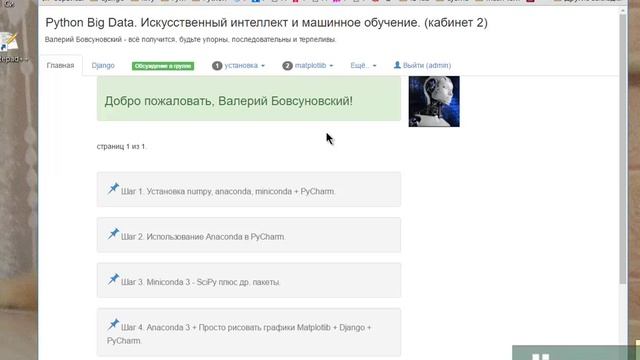Image resolution: width=640 pixels, height=360 pixels.
Task: Expand the установка dropdown menu
Action: click(238, 65)
